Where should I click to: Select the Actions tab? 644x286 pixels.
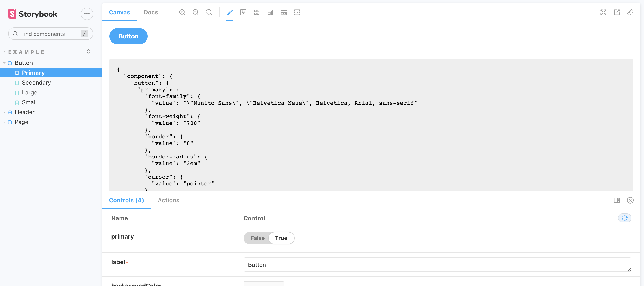168,200
